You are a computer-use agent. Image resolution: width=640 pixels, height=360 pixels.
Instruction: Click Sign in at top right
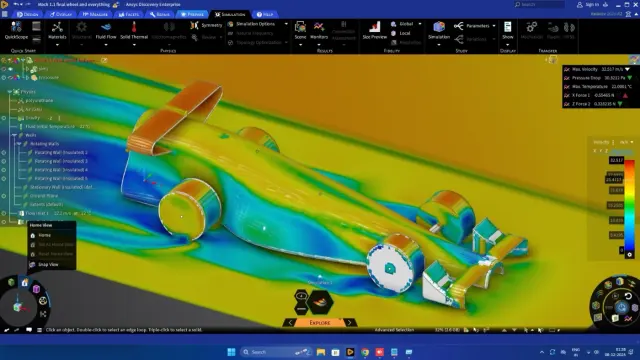tap(588, 4)
